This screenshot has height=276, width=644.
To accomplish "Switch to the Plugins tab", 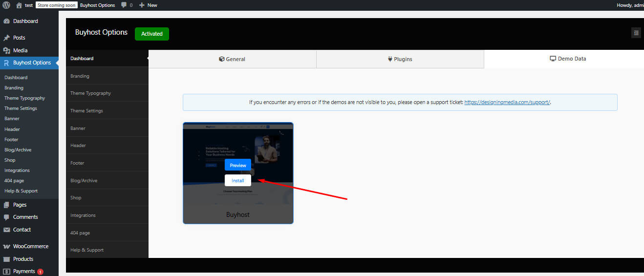I will 400,59.
